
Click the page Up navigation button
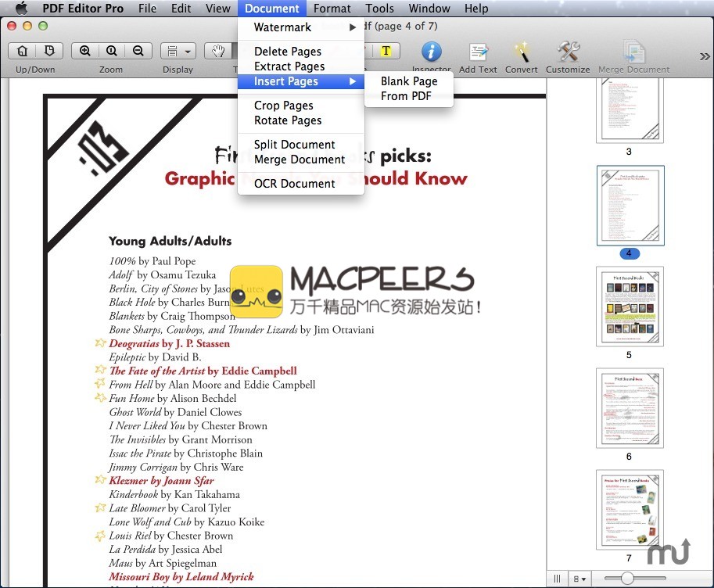[x=23, y=51]
